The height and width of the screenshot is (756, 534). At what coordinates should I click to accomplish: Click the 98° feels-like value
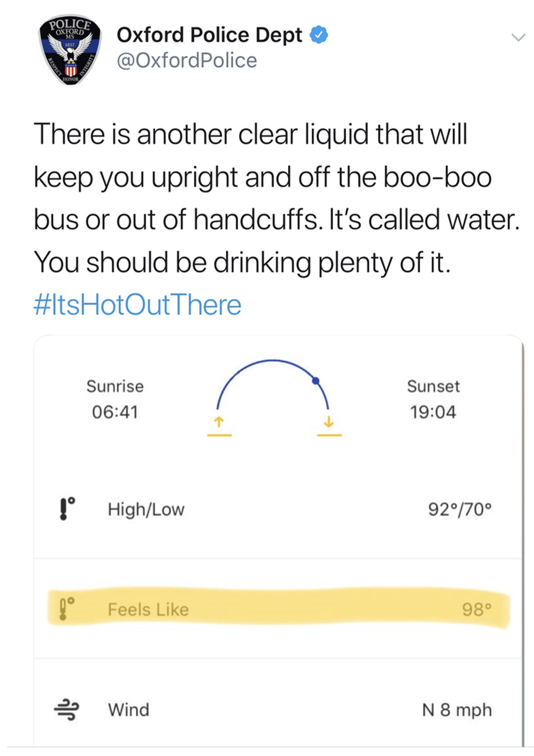coord(477,609)
